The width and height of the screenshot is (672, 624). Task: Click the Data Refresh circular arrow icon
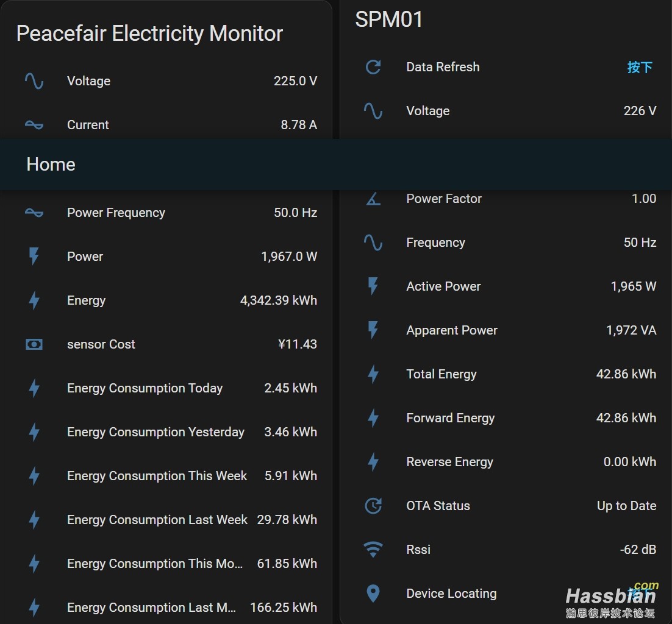click(373, 67)
